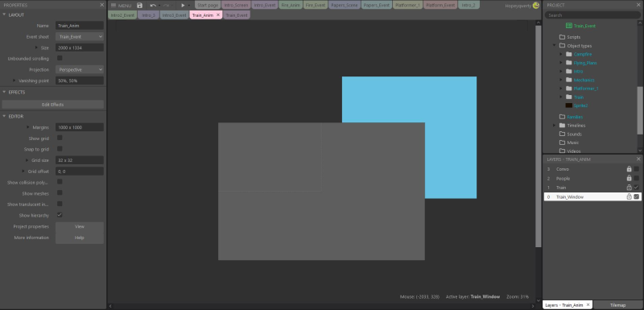644x310 pixels.
Task: Switch to the Train_Event tab
Action: click(237, 14)
